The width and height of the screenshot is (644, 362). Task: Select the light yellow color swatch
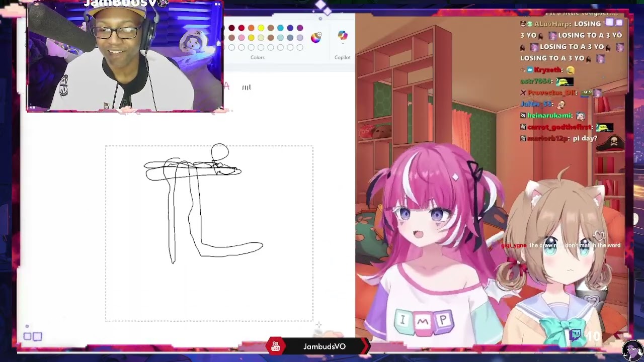point(261,38)
